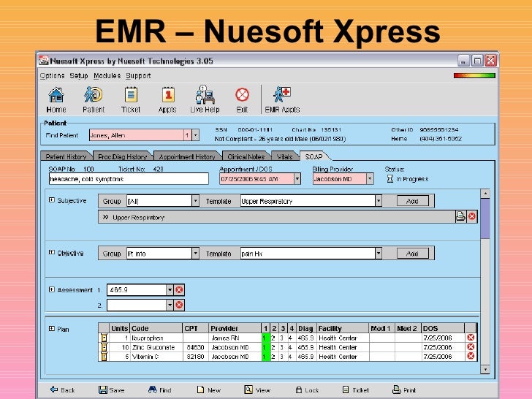Toggle diag pointer 1 for Ibuprophen
Image resolution: width=532 pixels, height=399 pixels.
(x=265, y=338)
